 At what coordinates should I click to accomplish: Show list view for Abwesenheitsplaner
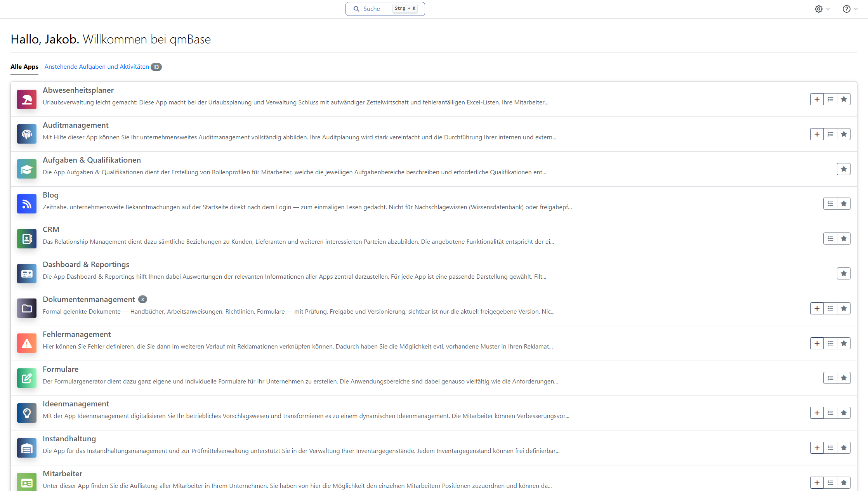coord(830,99)
